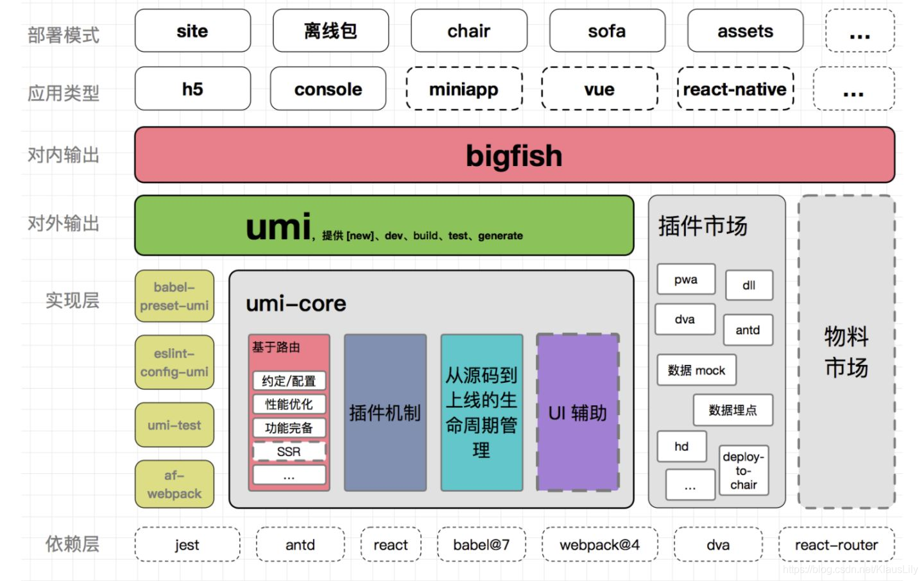
Task: Select the 离线包 deployment box
Action: 330,31
